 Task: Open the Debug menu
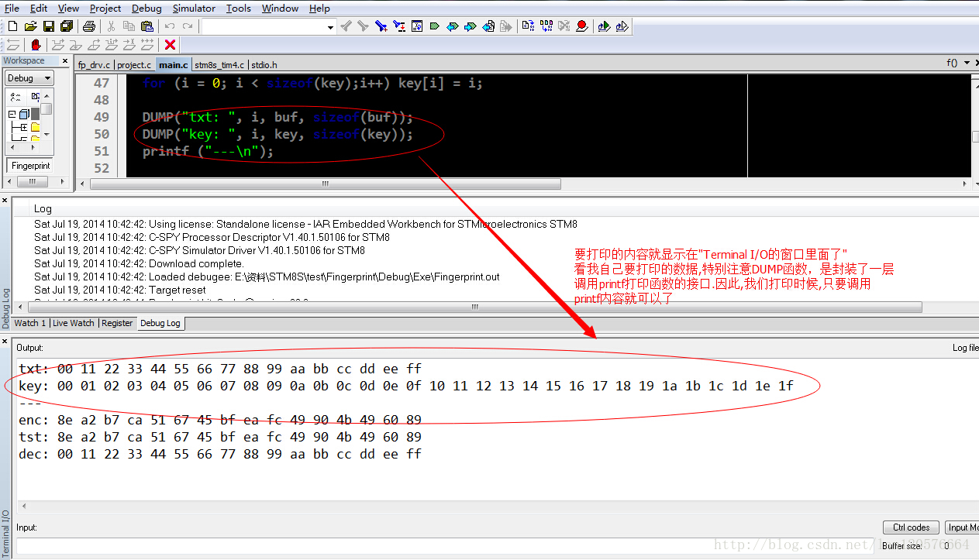pyautogui.click(x=147, y=9)
